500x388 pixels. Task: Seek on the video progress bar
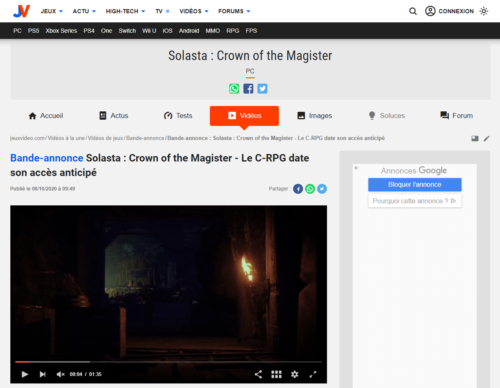coord(168,362)
